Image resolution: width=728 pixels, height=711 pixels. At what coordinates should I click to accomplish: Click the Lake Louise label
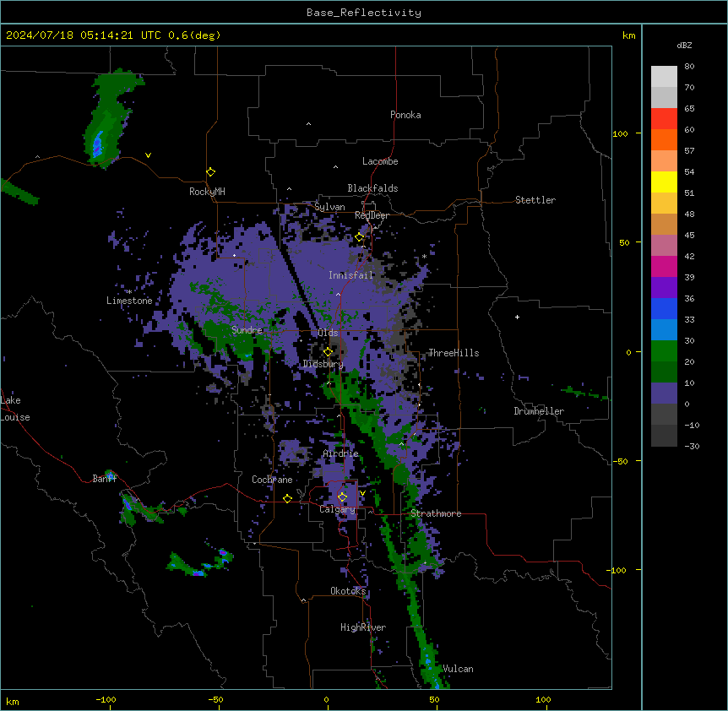15,409
